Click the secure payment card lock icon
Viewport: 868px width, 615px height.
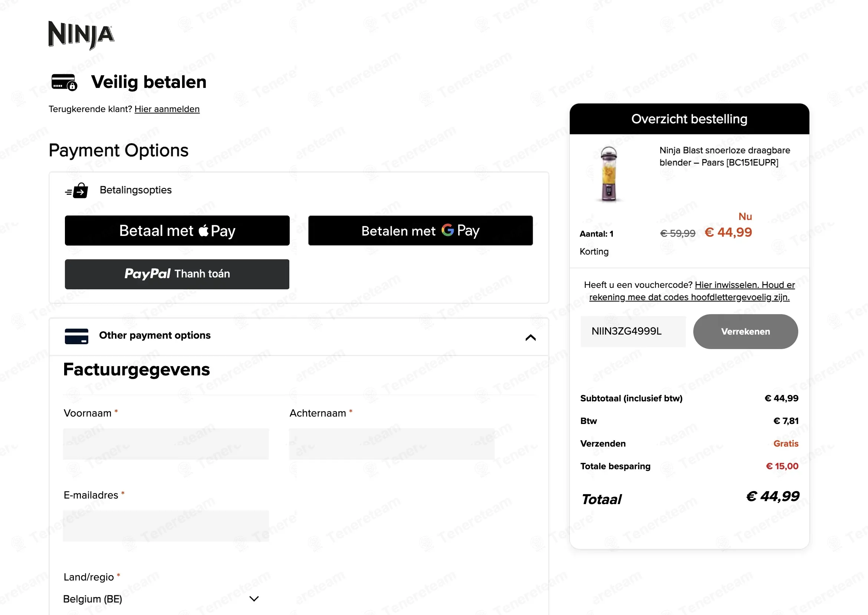[x=64, y=82]
